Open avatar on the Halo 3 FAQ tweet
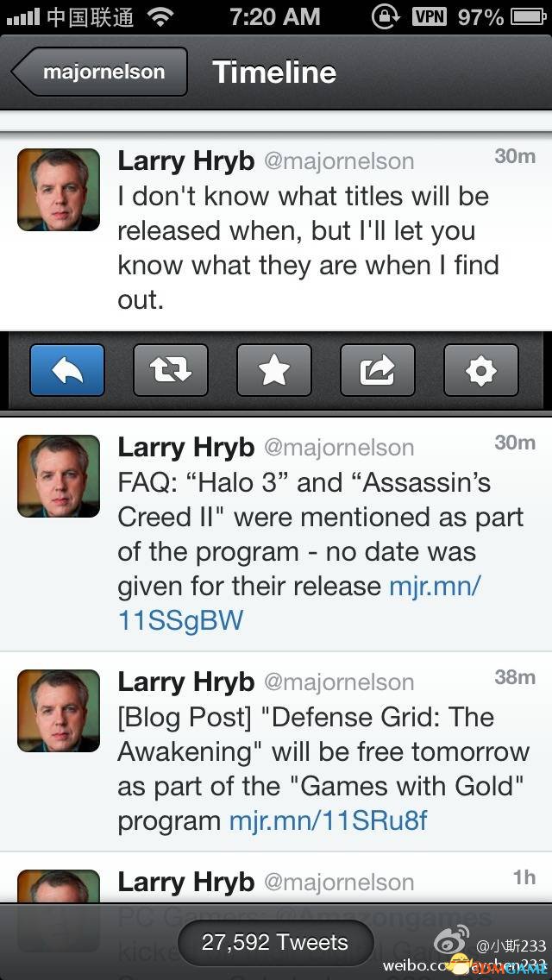This screenshot has height=980, width=552. tap(59, 476)
